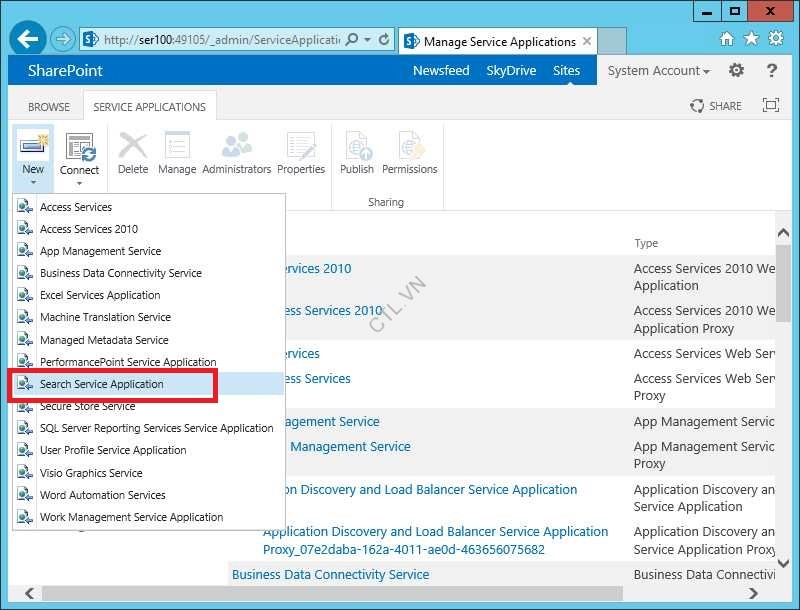Open the browser Home icon
The height and width of the screenshot is (610, 800).
pyautogui.click(x=727, y=39)
